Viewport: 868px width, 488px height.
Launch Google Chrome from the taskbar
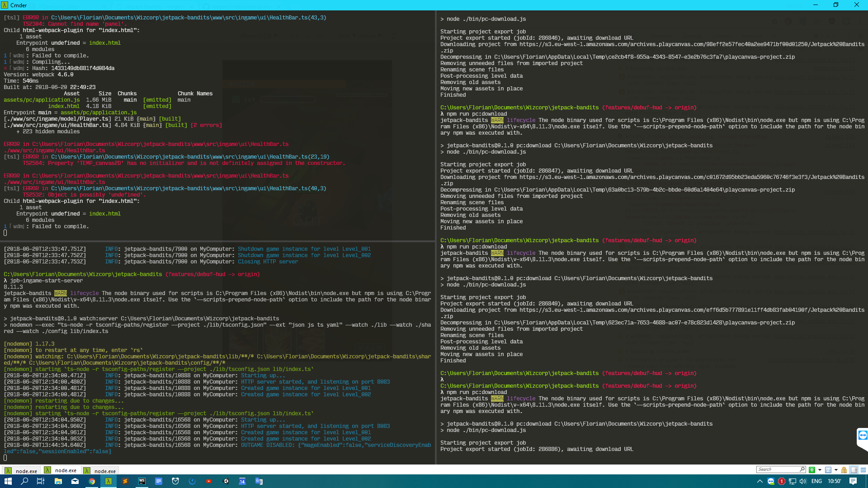click(x=92, y=481)
